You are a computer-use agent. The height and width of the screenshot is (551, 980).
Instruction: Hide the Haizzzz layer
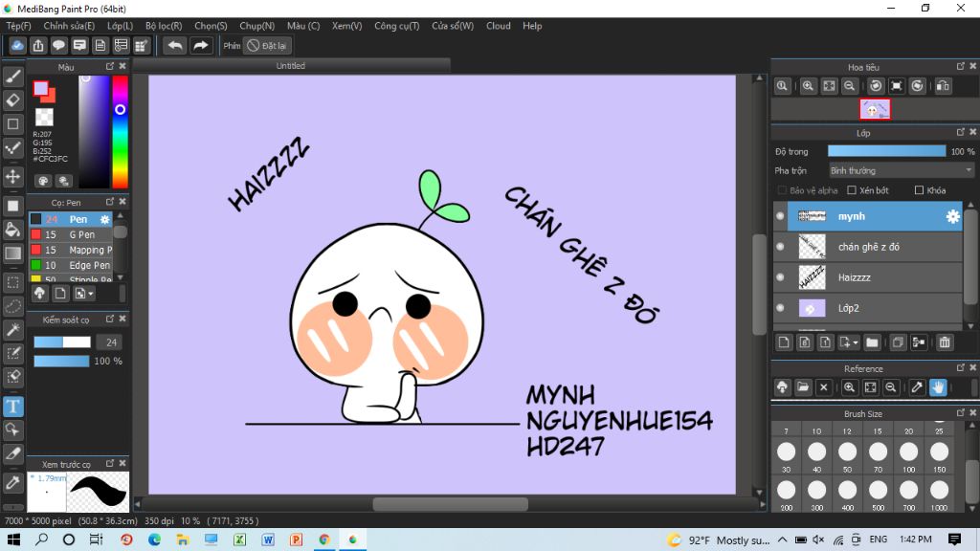point(780,277)
